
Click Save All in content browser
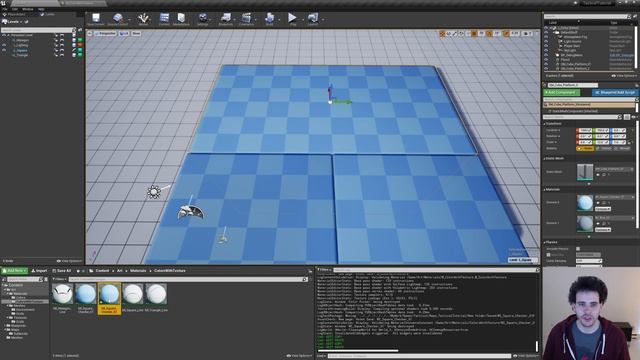(x=62, y=271)
